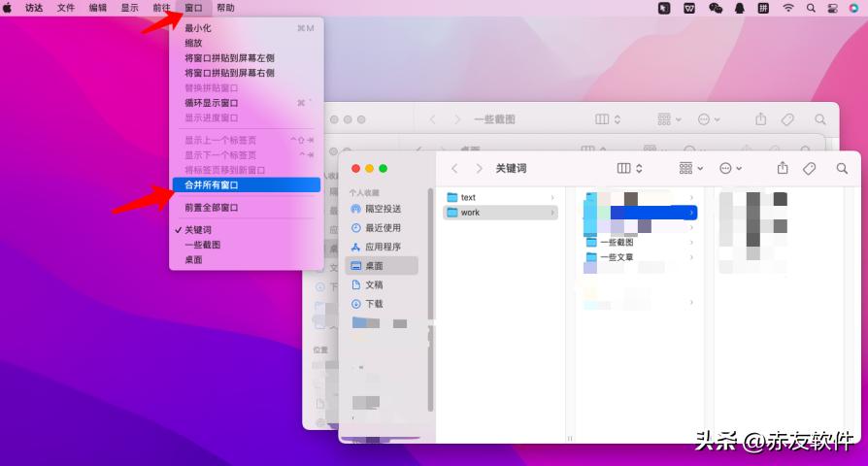This screenshot has width=868, height=466.
Task: Click share icon in 一些截图 window
Action: (x=761, y=119)
